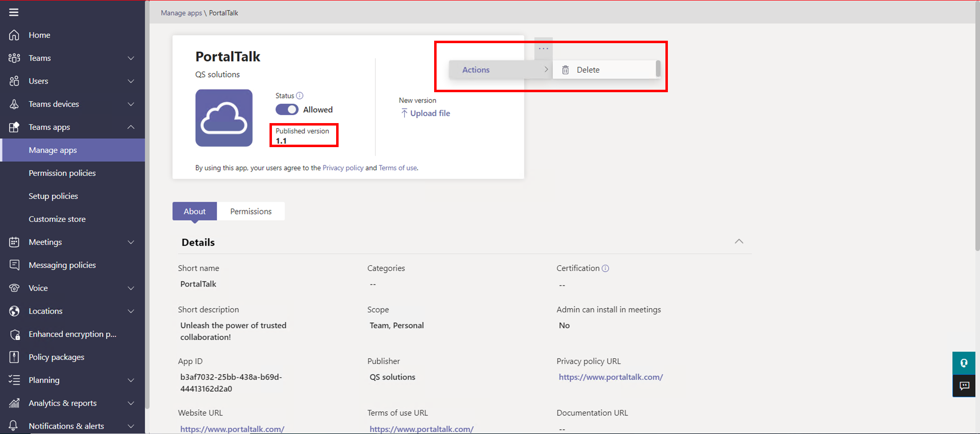Switch to the Permissions tab
The width and height of the screenshot is (980, 434).
click(x=251, y=211)
